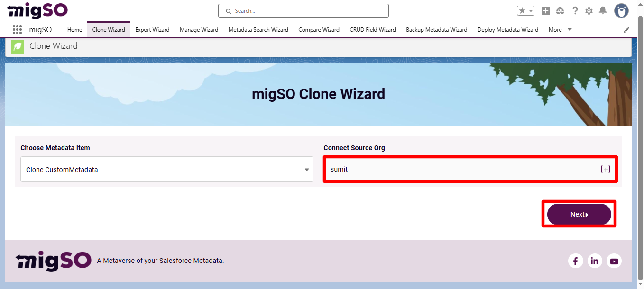Select the Clone Wizard tab

click(x=109, y=30)
